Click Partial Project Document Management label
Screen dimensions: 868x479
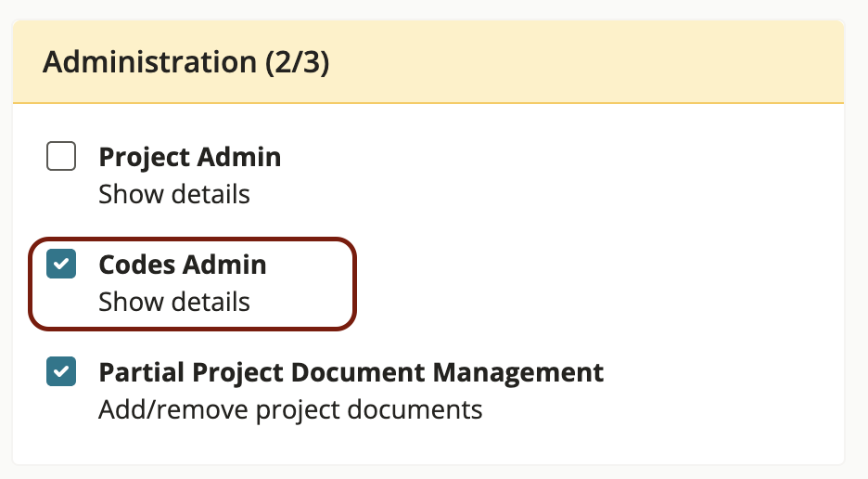click(x=351, y=372)
